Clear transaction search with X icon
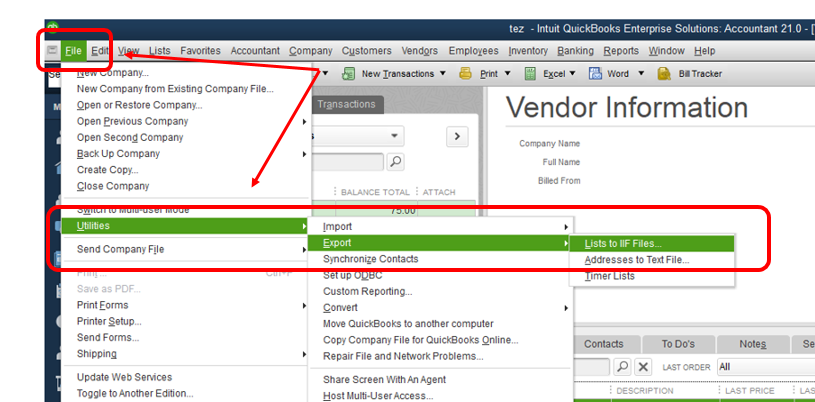815x402 pixels. 643,367
